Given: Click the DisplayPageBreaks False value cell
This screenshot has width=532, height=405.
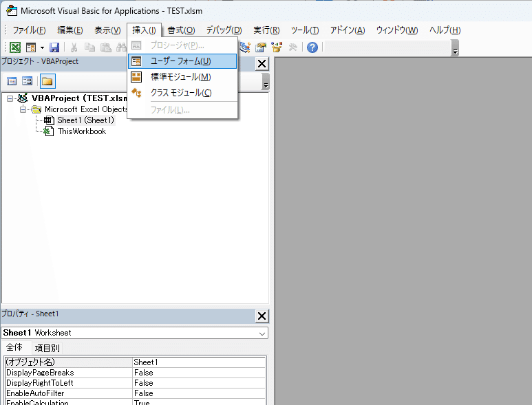Looking at the screenshot, I should [199, 373].
